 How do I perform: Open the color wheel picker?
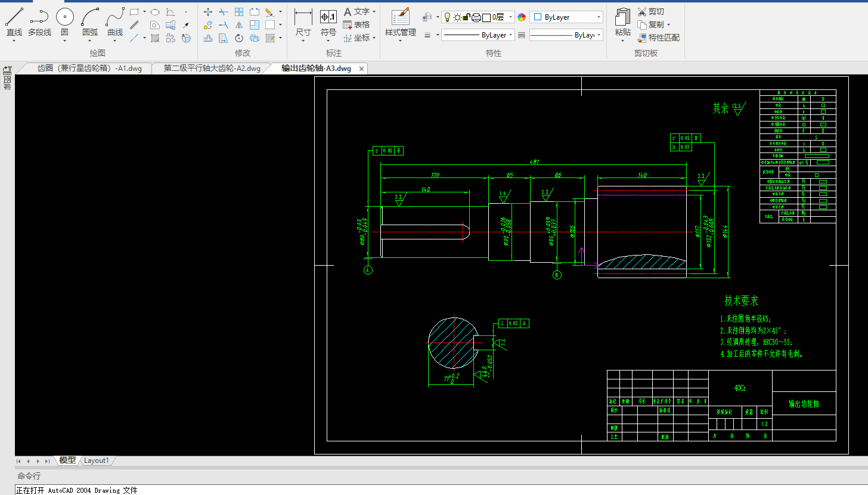pos(522,17)
